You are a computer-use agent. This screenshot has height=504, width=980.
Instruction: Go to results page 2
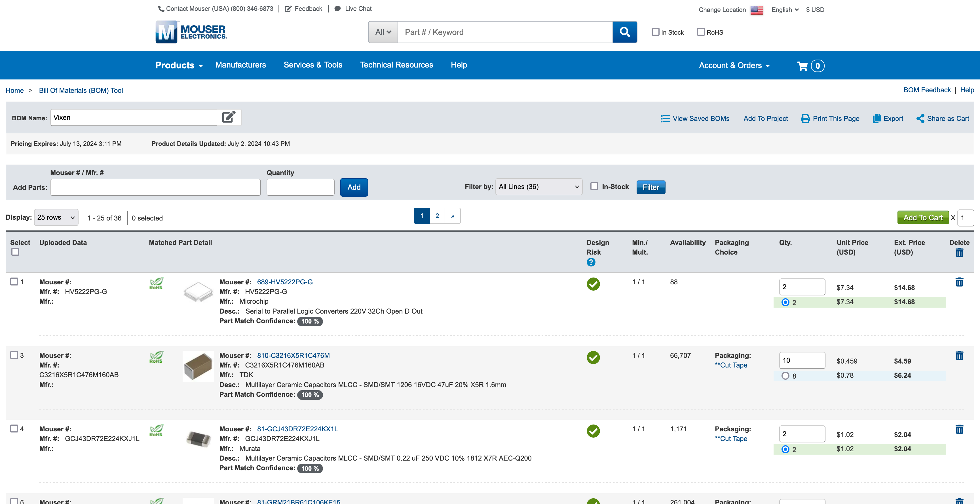coord(437,216)
